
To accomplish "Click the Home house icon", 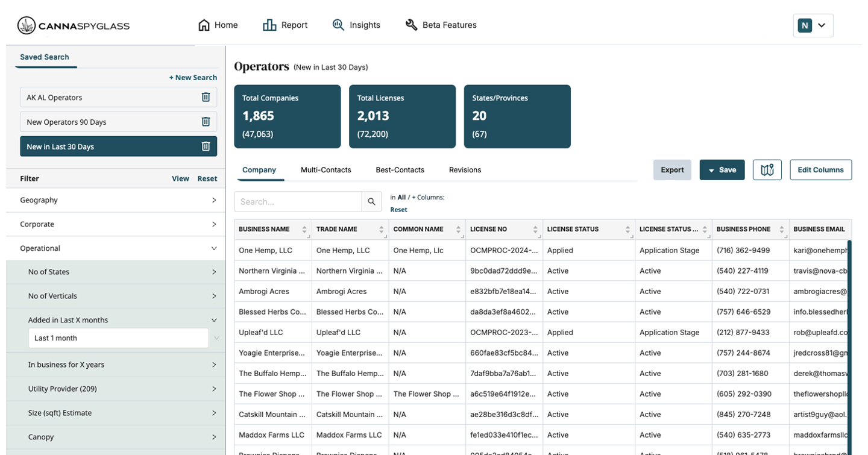I will 204,25.
